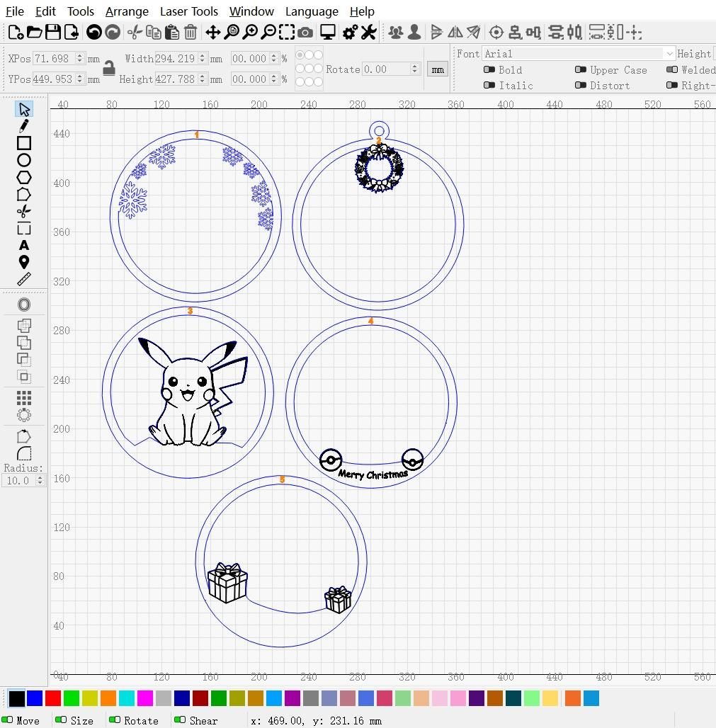
Task: Open the camera capture tool
Action: coord(305,32)
